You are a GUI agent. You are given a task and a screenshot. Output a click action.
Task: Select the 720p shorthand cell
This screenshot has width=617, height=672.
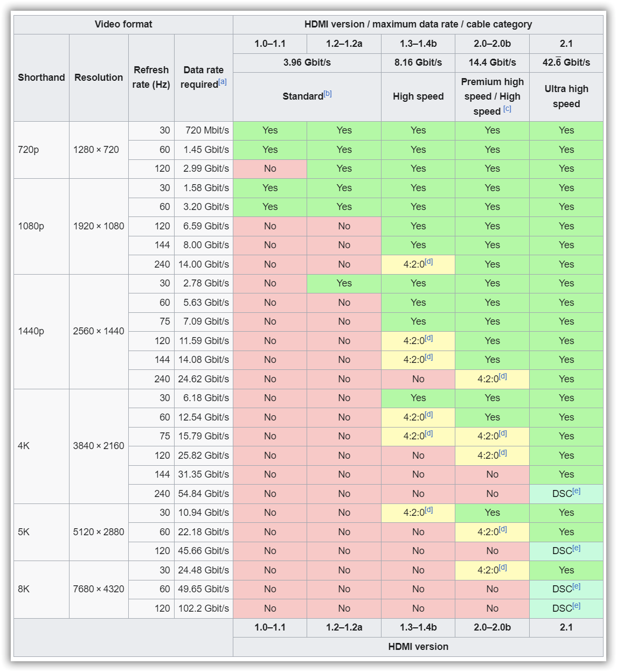[x=41, y=150]
